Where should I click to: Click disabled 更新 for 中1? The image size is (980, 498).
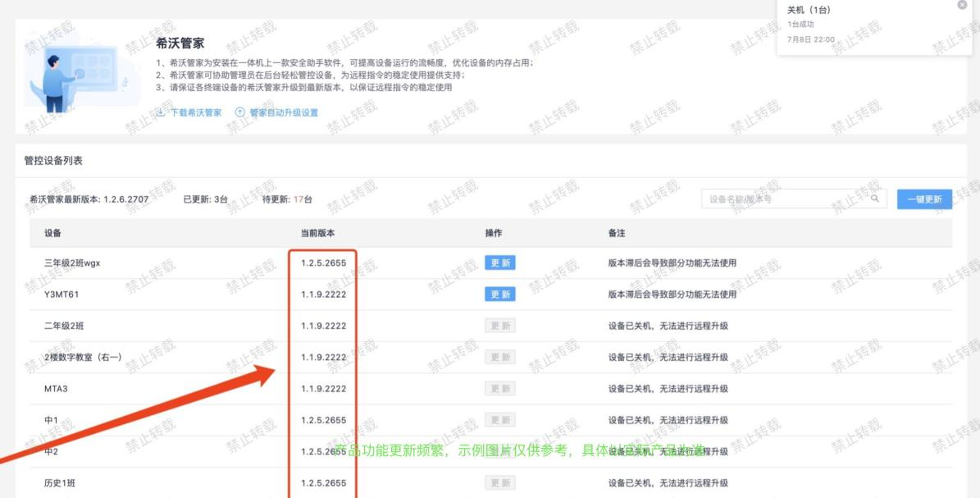coord(500,420)
